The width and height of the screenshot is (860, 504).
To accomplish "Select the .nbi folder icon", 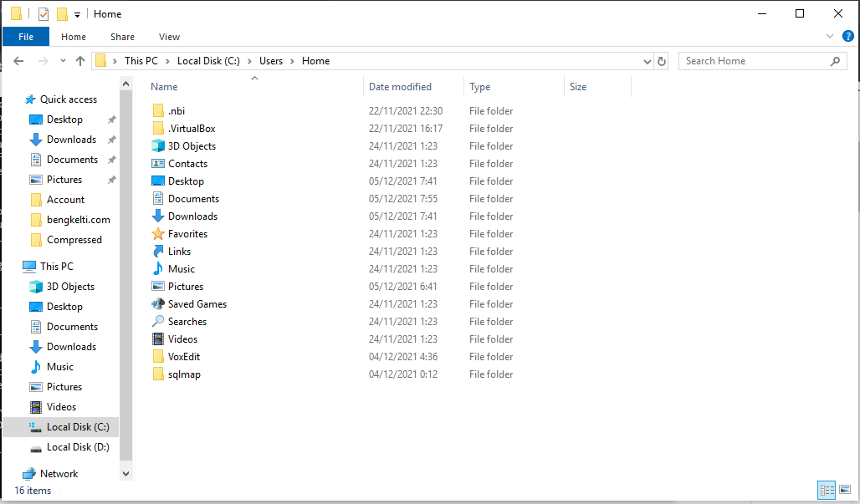I will [158, 110].
